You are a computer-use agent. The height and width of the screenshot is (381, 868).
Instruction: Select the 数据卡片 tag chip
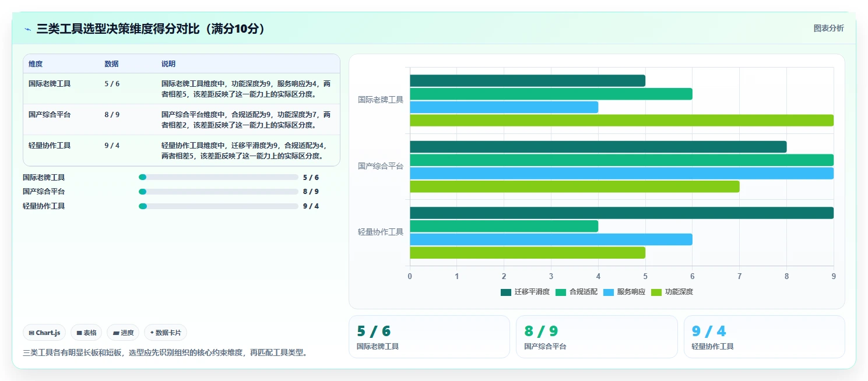[x=166, y=333]
